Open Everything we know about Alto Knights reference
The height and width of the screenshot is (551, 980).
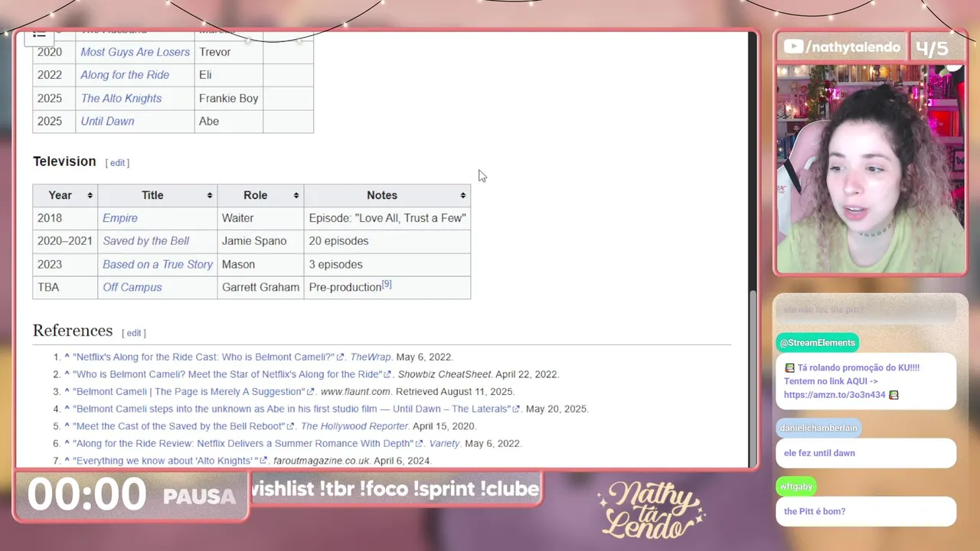(165, 461)
